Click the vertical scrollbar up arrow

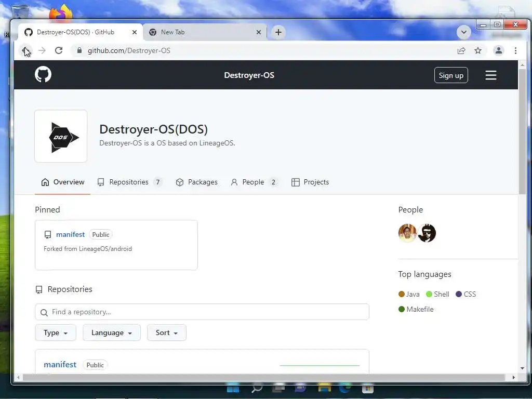522,65
